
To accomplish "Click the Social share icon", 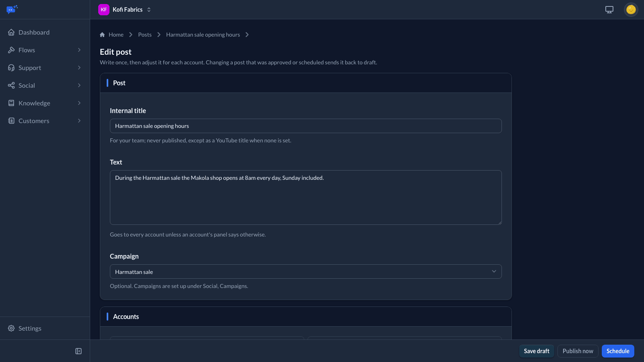I will click(x=11, y=85).
